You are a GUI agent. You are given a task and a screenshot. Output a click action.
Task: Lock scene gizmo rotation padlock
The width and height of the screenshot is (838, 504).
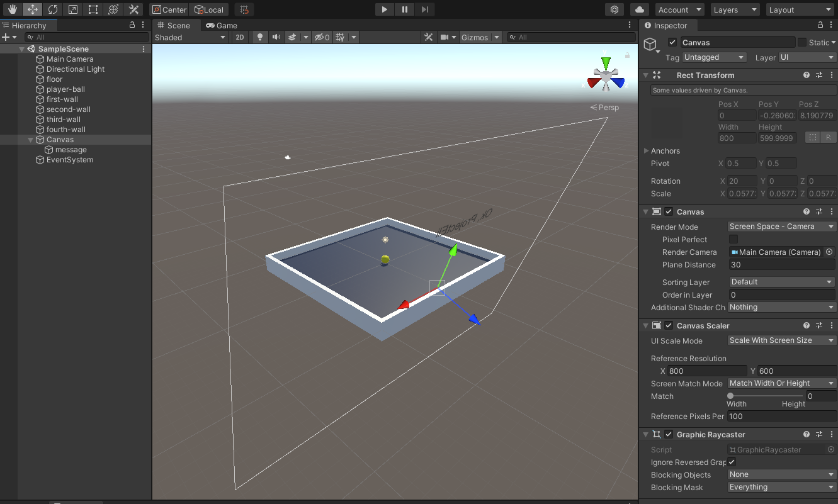(x=627, y=55)
